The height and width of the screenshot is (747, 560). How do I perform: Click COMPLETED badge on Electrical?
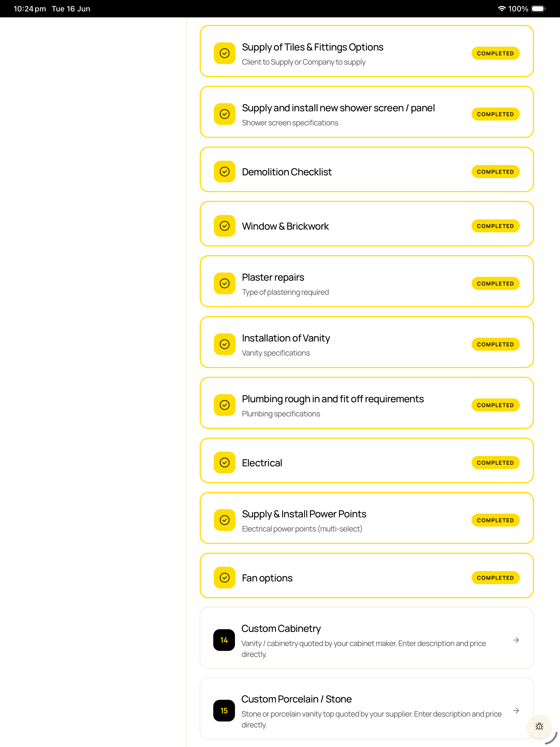[x=495, y=463]
